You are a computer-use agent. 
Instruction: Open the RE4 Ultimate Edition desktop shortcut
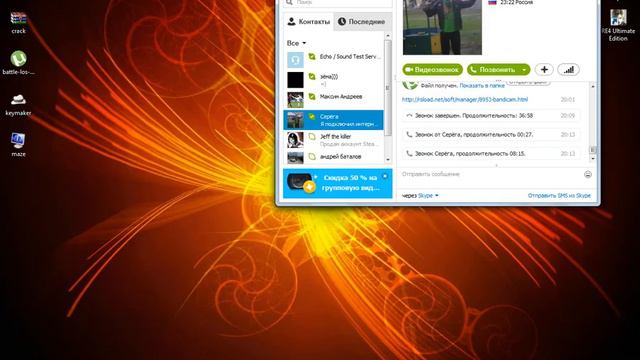pos(618,25)
